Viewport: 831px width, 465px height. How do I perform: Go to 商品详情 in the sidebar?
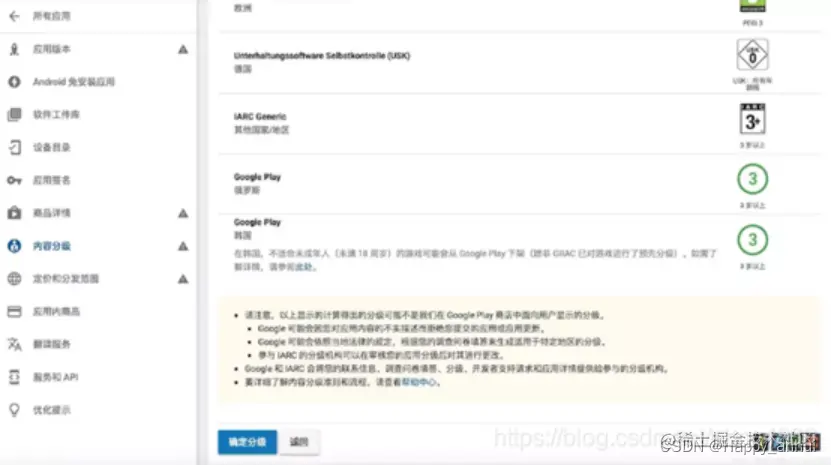point(52,213)
